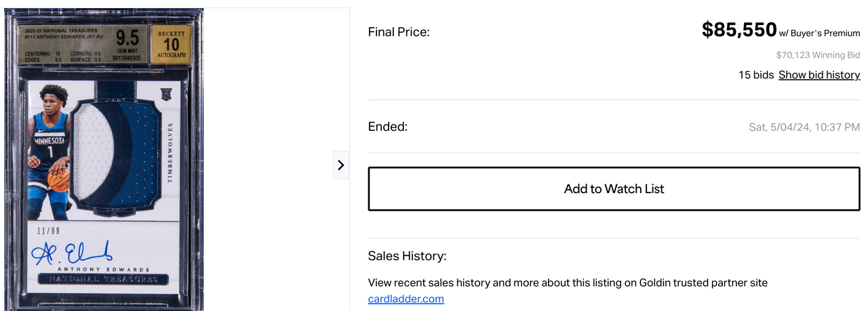868x311 pixels.
Task: Click the 15 bids count
Action: [x=756, y=75]
